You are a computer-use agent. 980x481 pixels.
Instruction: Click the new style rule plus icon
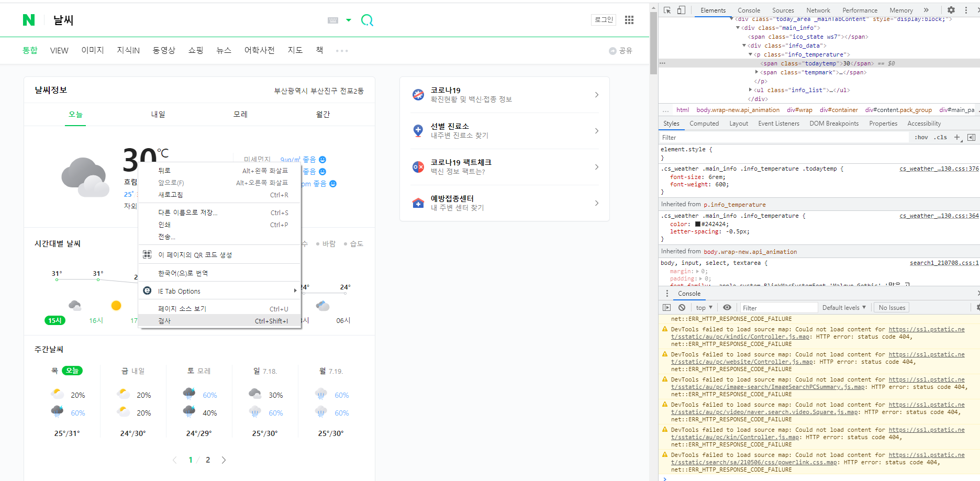coord(957,137)
